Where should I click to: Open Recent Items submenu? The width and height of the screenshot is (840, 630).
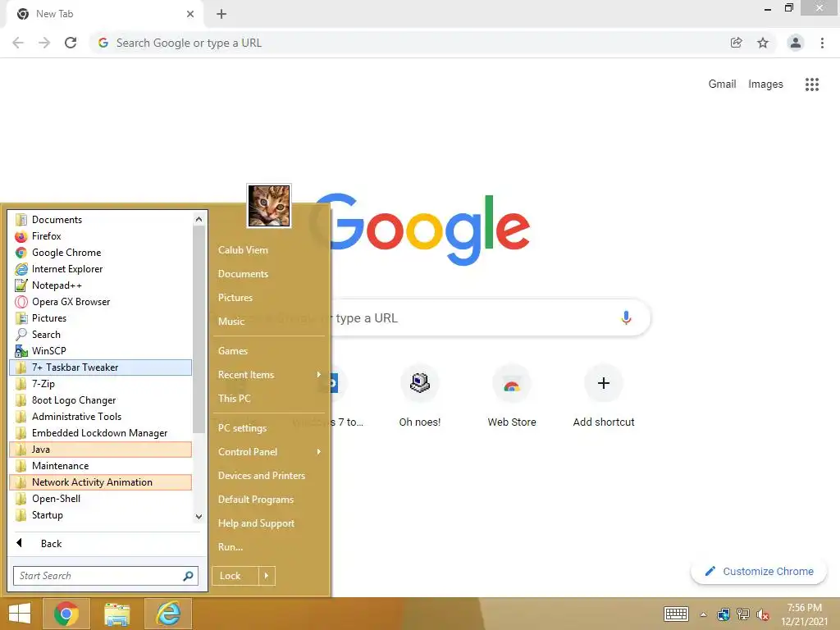(x=269, y=375)
